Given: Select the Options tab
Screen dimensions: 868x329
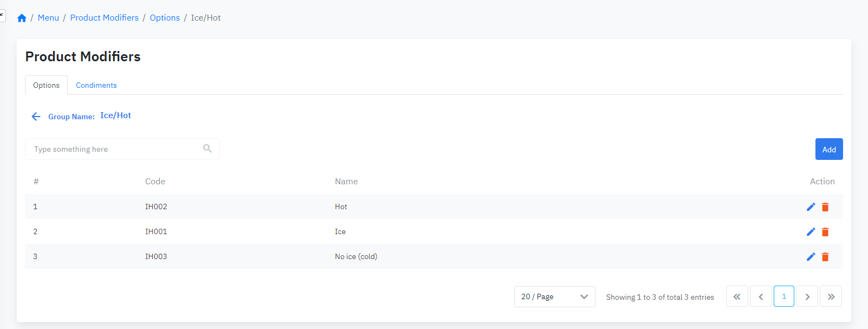Looking at the screenshot, I should point(46,85).
